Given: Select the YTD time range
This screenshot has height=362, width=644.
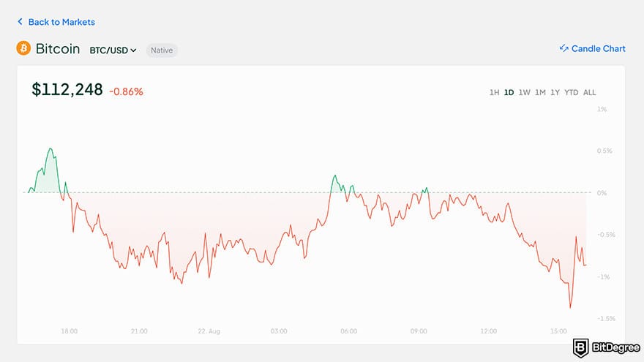Looking at the screenshot, I should pos(572,92).
